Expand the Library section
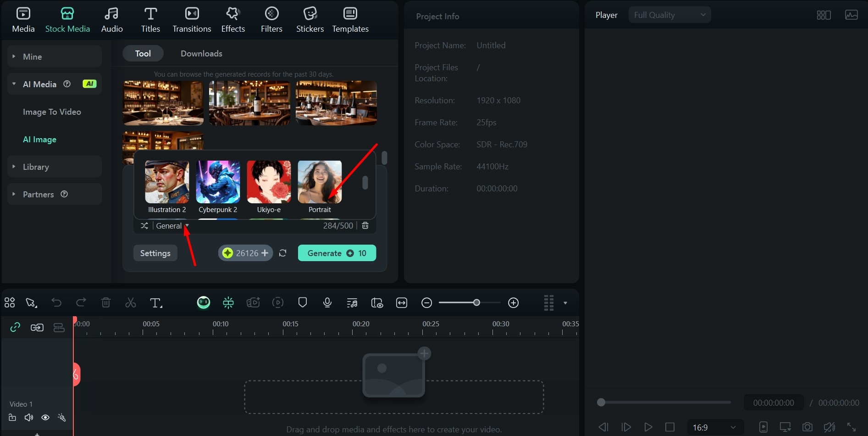The width and height of the screenshot is (868, 436). pos(55,167)
